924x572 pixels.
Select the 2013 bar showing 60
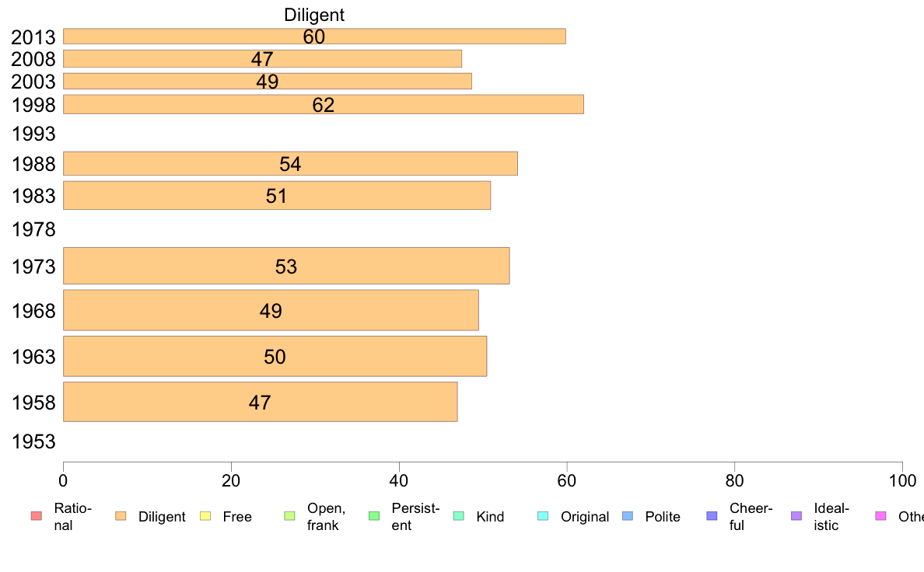314,36
